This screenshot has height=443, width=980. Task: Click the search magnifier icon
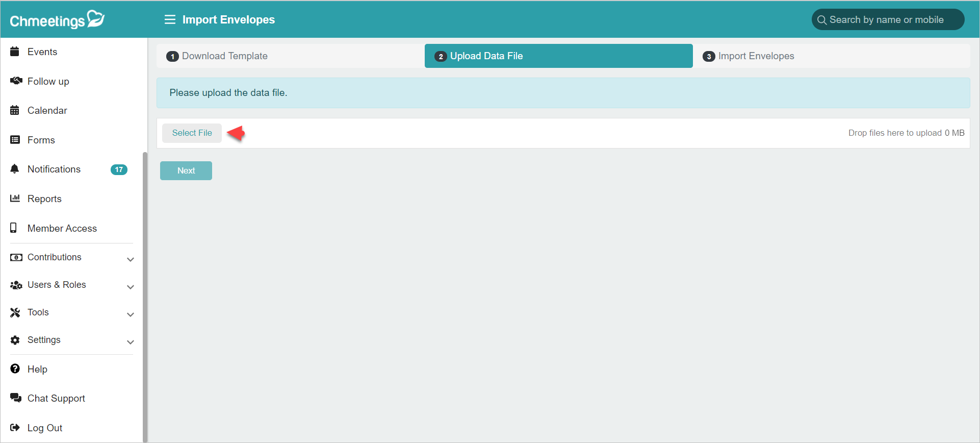tap(822, 20)
